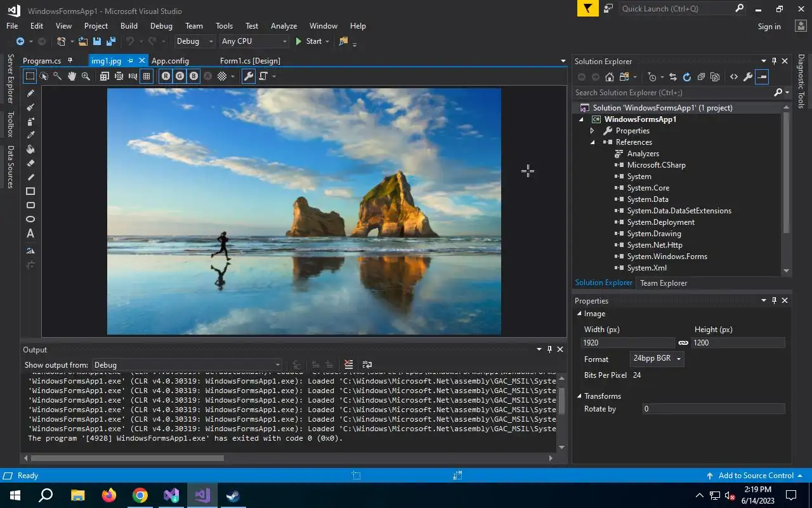Viewport: 812px width, 508px height.
Task: Toggle pin on img1.jpg tab
Action: pos(130,60)
